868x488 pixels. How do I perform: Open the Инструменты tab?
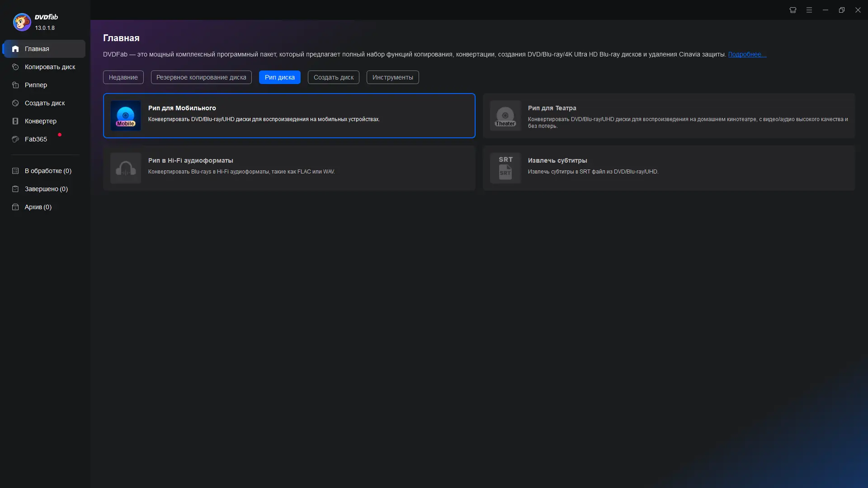coord(392,77)
